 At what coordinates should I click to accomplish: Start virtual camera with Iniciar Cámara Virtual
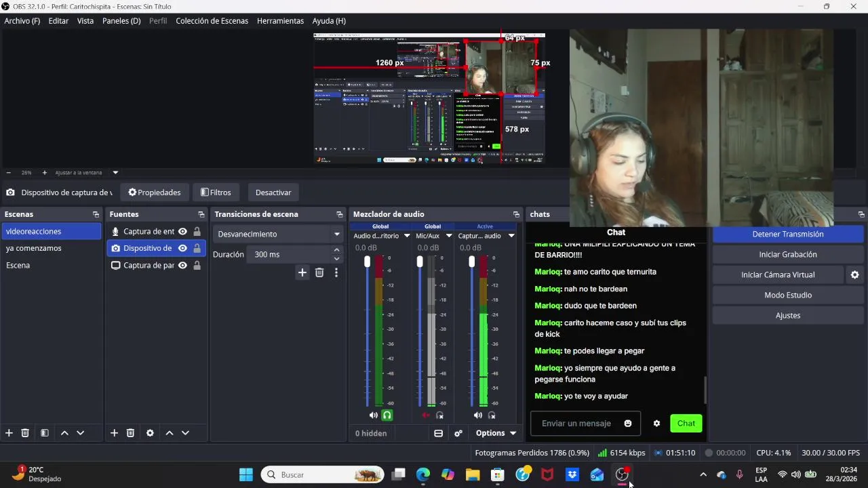[x=778, y=274]
